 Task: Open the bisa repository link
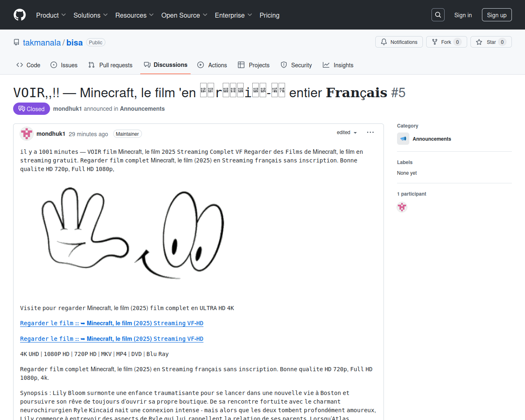click(x=75, y=43)
